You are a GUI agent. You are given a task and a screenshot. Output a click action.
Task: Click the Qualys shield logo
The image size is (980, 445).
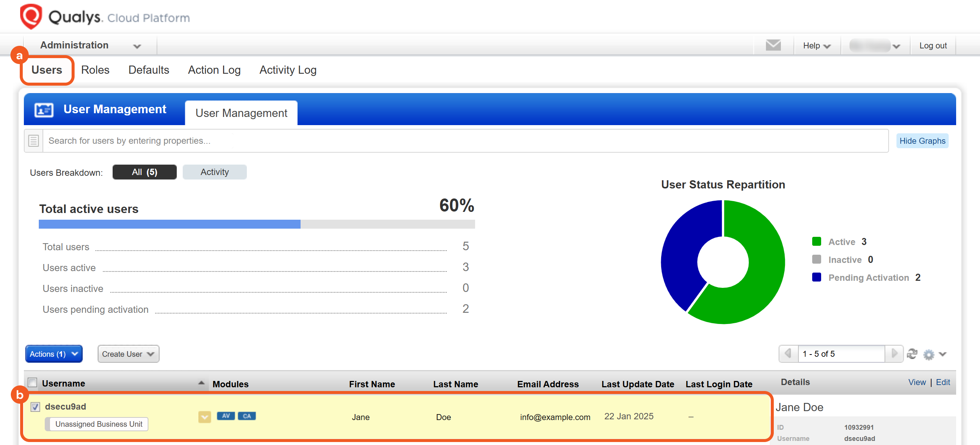31,17
